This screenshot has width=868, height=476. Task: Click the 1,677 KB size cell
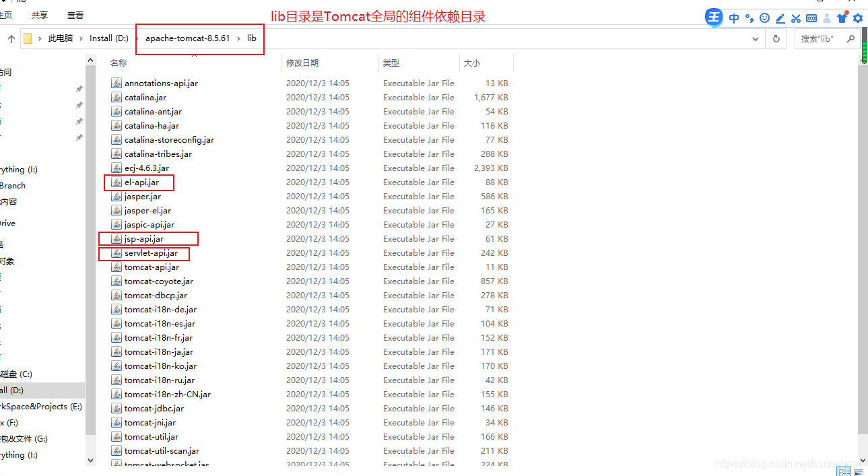point(491,98)
